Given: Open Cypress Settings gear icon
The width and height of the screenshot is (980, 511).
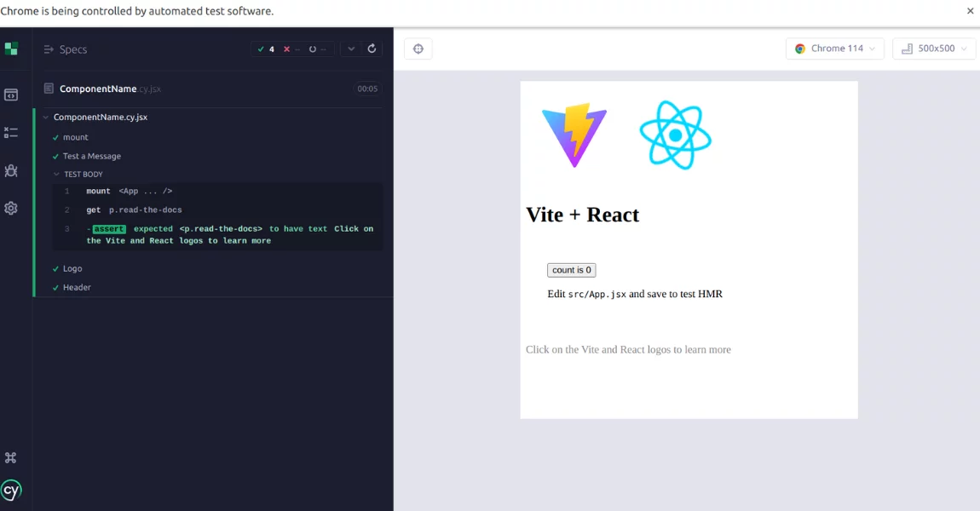Looking at the screenshot, I should click(x=11, y=209).
